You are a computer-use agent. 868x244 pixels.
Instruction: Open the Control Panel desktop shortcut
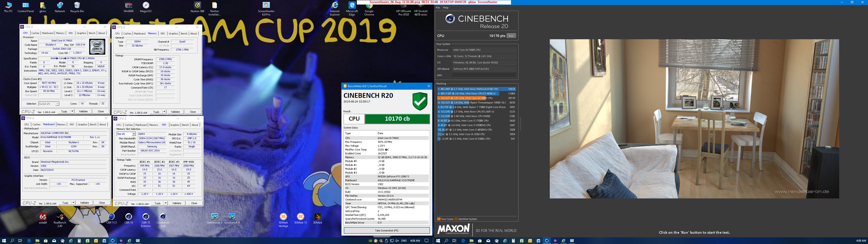click(x=25, y=7)
